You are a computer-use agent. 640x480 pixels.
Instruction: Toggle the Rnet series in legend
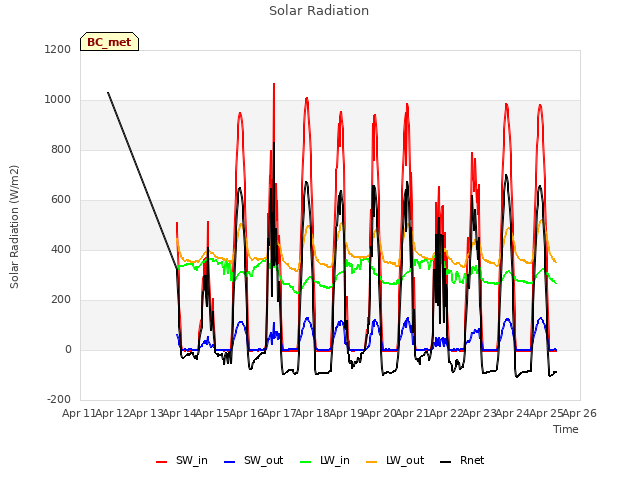pos(462,460)
